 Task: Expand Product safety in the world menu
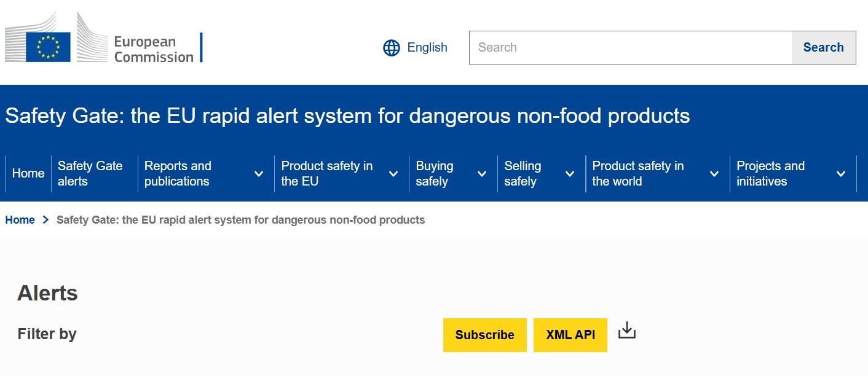click(x=714, y=174)
